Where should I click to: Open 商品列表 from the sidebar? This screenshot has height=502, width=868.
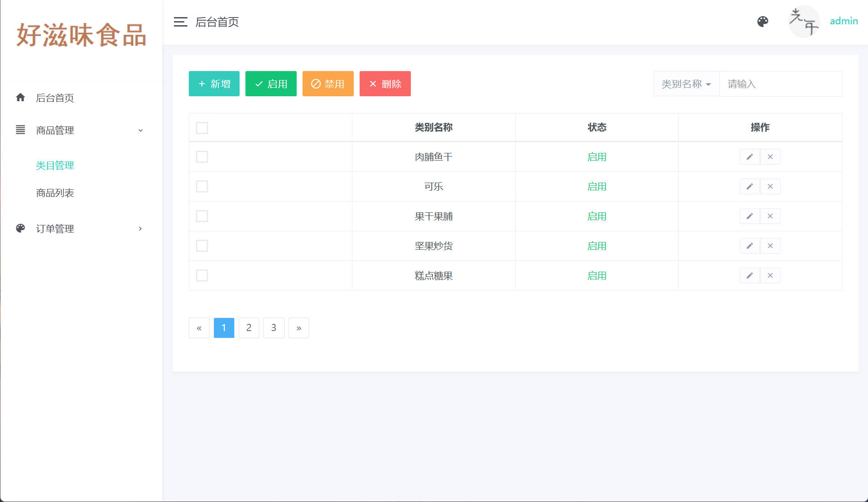(55, 193)
